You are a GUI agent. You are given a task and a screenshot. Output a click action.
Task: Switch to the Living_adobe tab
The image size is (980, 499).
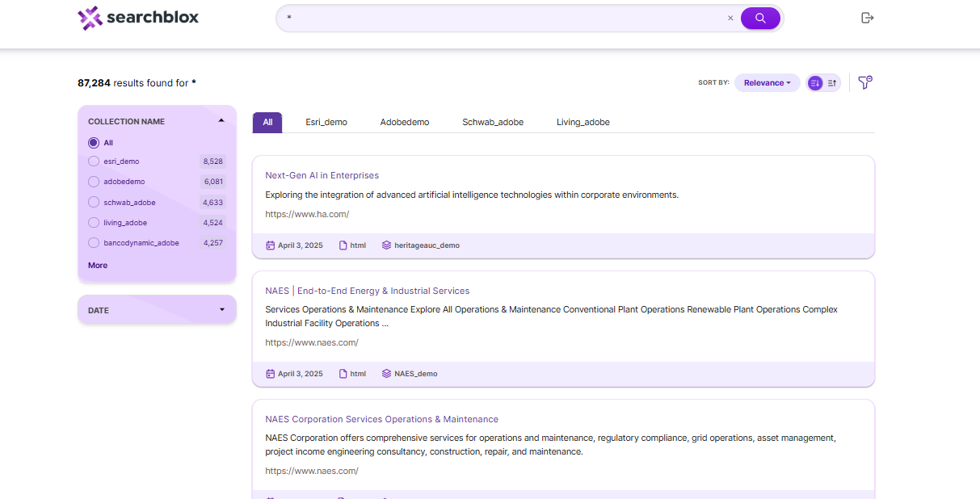[583, 122]
